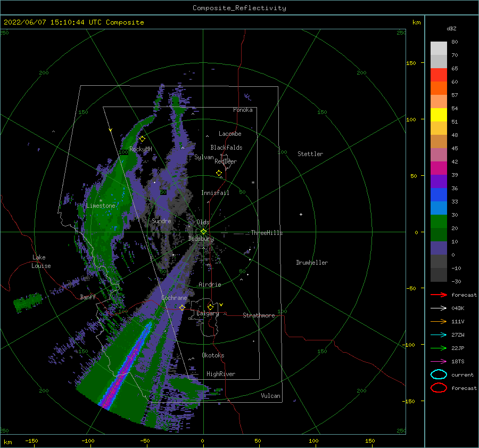This screenshot has width=479, height=448.
Task: Click the dBZ legend heading
Action: [451, 28]
